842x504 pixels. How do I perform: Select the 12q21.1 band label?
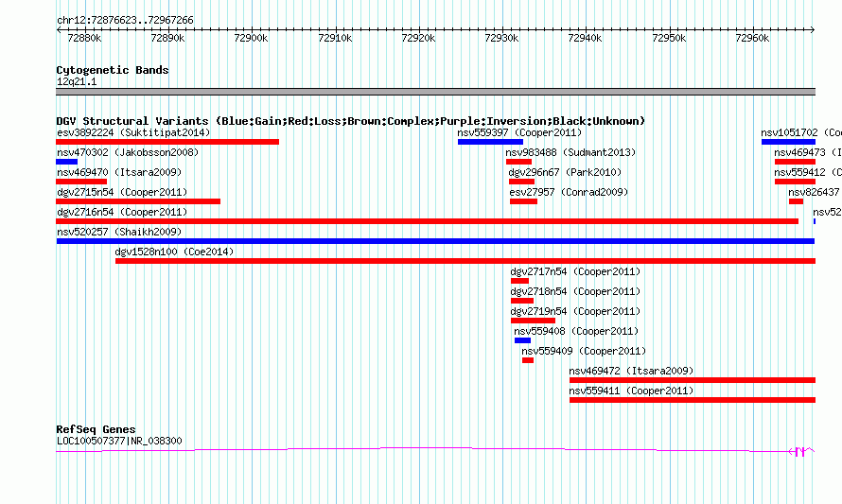coord(77,81)
